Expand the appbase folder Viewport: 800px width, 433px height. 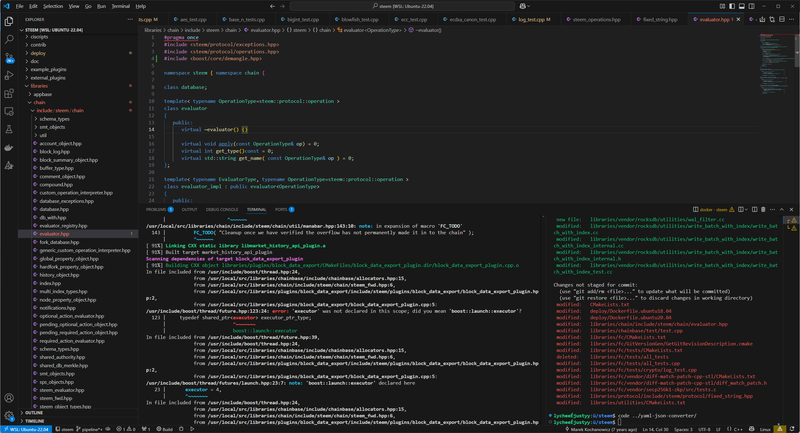click(x=78, y=94)
